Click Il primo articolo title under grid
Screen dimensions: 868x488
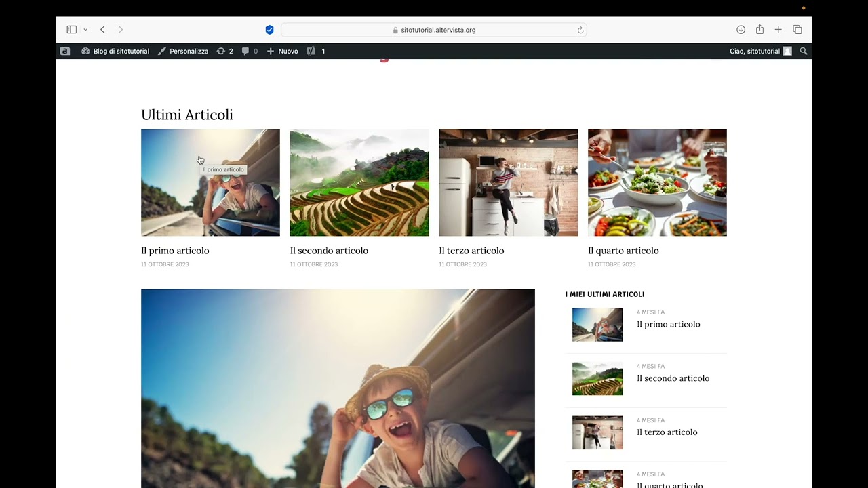(175, 251)
